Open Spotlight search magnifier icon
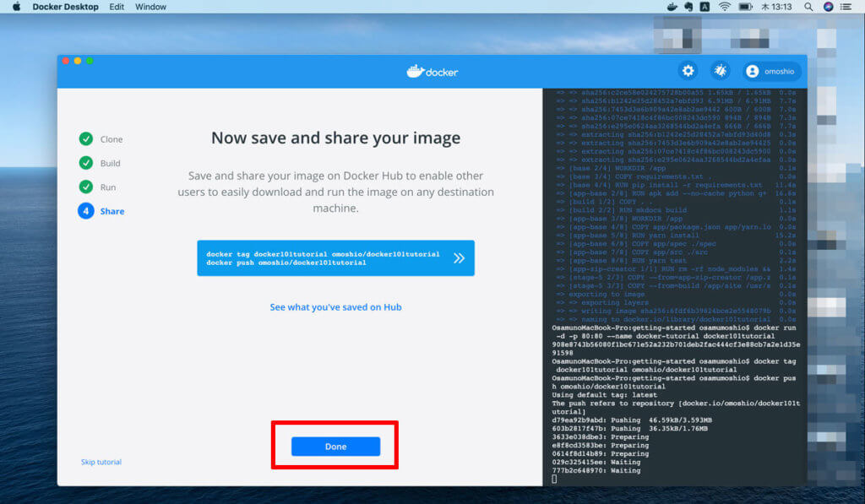 coord(808,7)
